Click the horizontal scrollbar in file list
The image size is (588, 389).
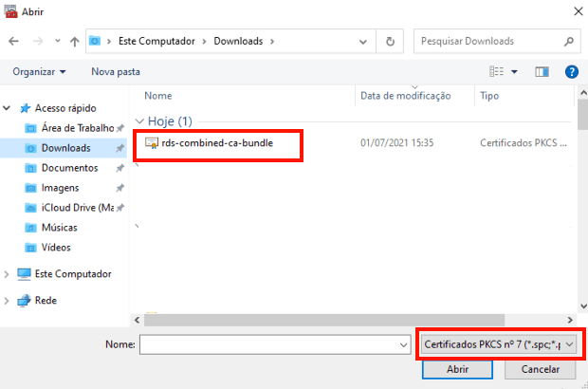[351, 321]
